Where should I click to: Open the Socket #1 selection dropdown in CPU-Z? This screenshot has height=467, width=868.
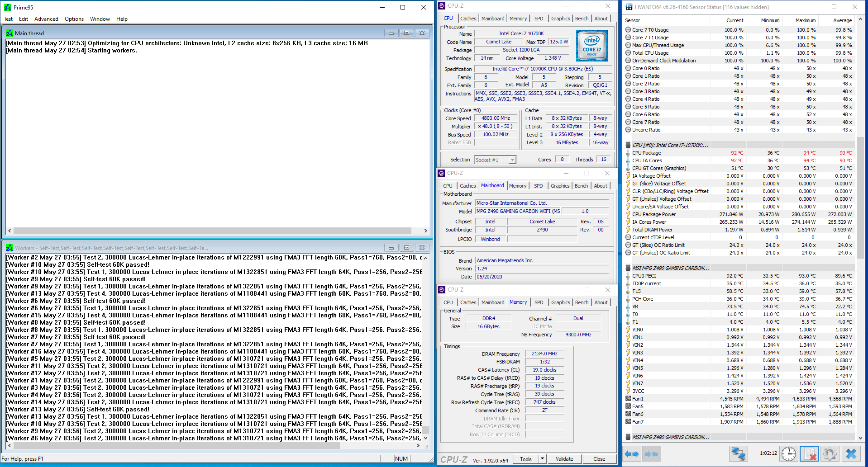click(512, 160)
